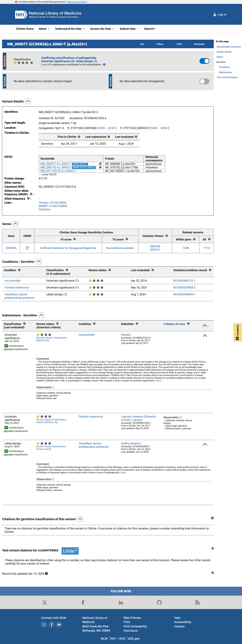Open NLM YouTube icon in footer
The width and height of the screenshot is (242, 644).
(x=59, y=625)
